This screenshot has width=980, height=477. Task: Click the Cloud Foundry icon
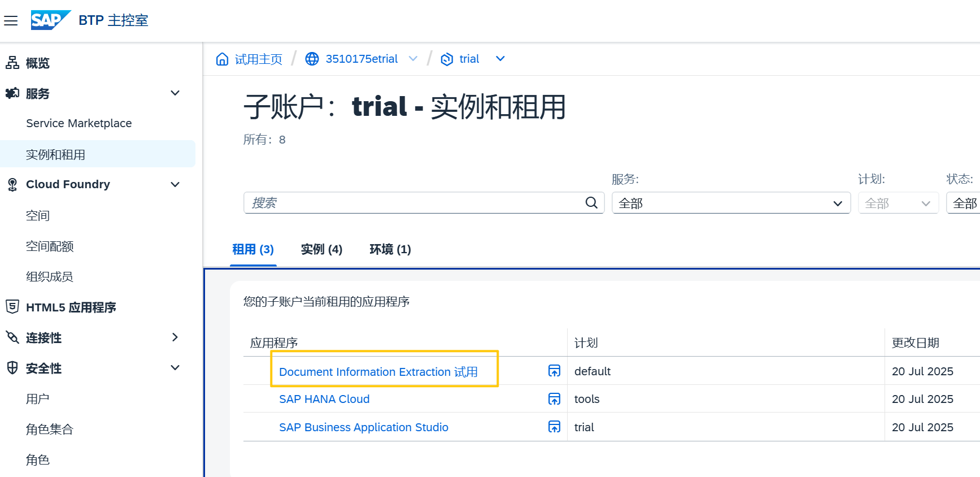coord(12,185)
